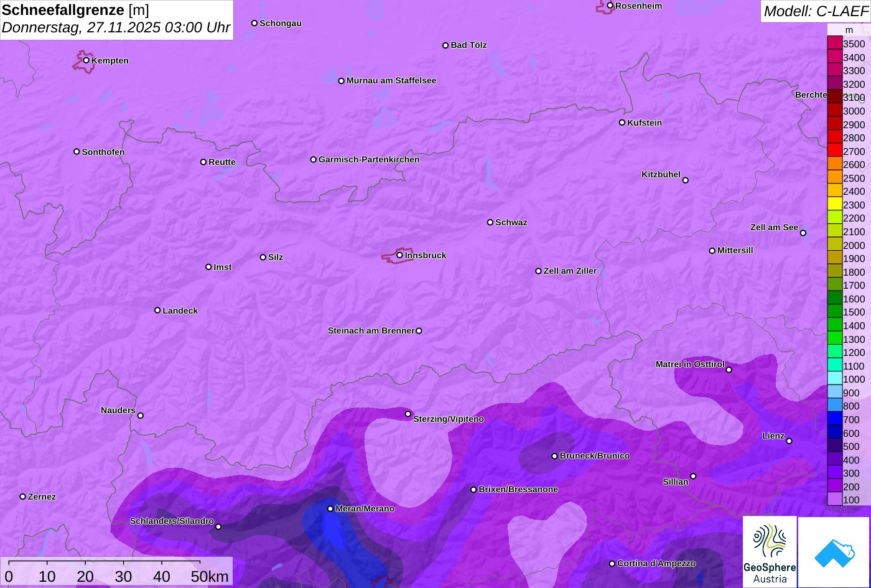Click the Modell: C-LAEF label
This screenshot has height=588, width=871.
pyautogui.click(x=815, y=11)
